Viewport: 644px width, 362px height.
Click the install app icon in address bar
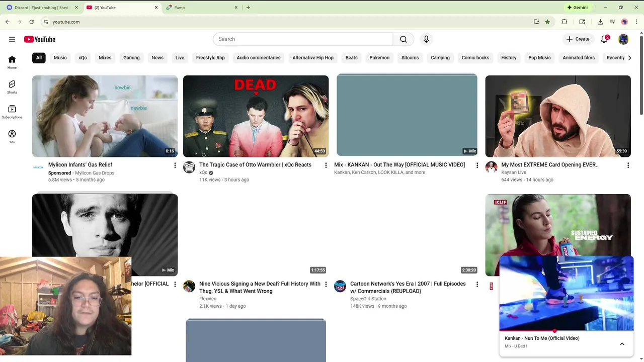coord(536,22)
